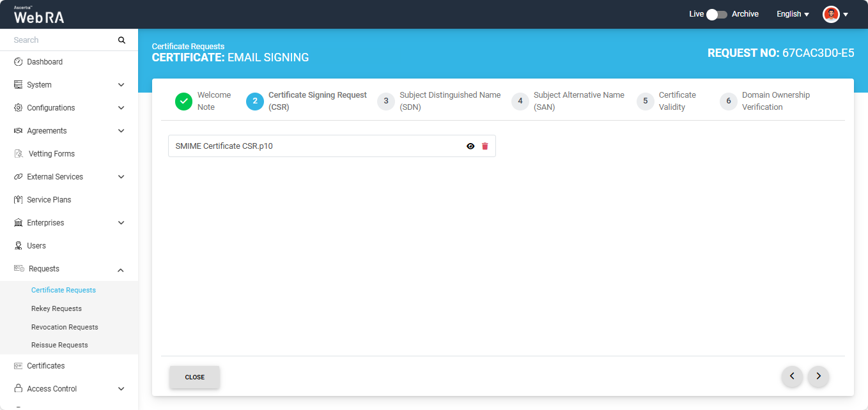The width and height of the screenshot is (868, 410).
Task: Open Dashboard from the sidebar
Action: coord(45,62)
